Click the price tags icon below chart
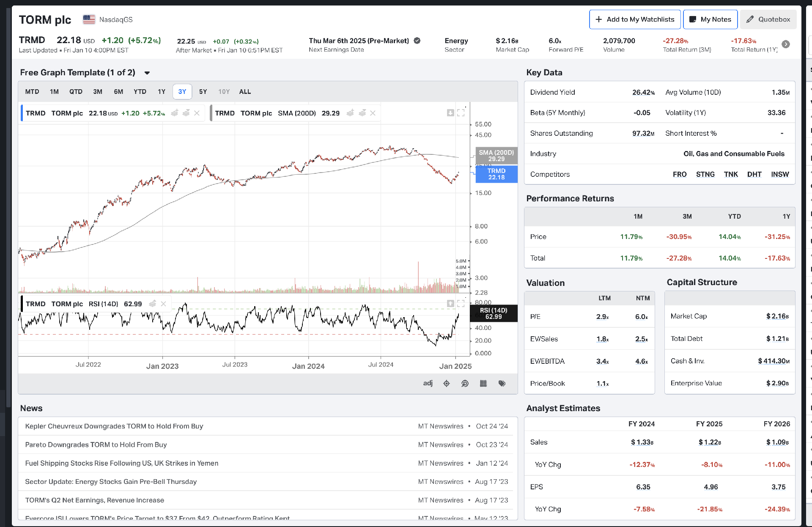 [x=502, y=383]
